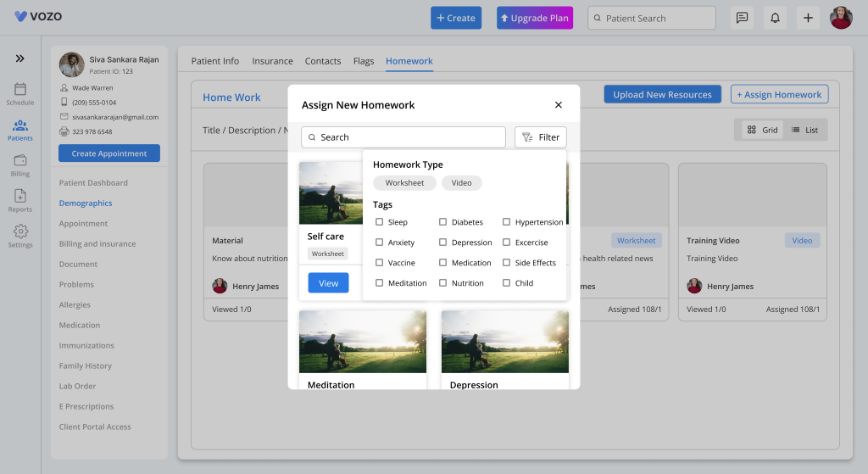Open the Contacts tab

click(x=323, y=61)
